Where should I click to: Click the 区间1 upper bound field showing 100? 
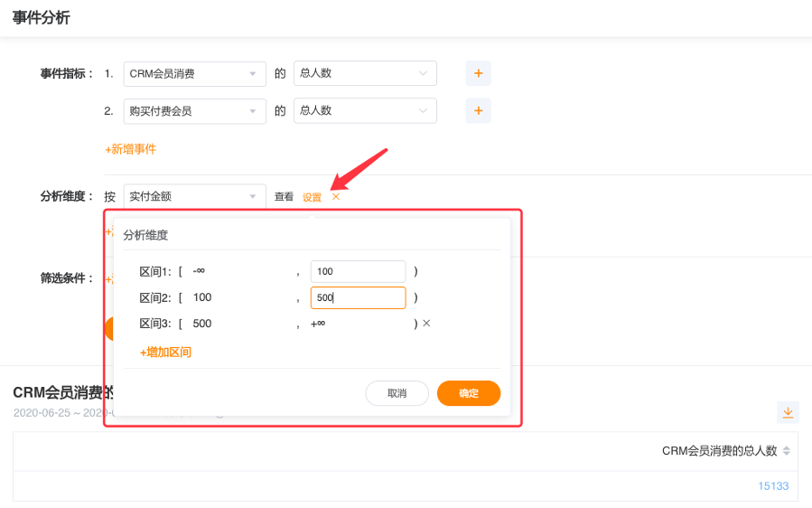click(358, 271)
